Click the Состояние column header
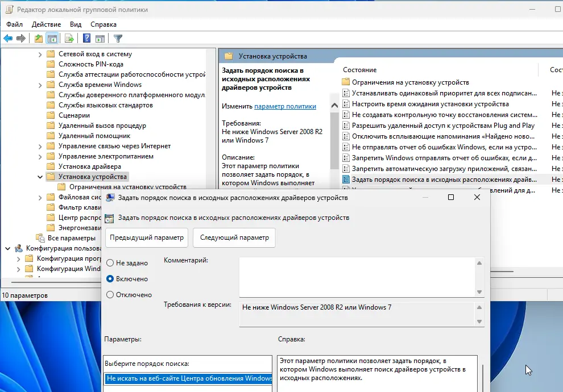Viewport: 563px width, 392px height. pyautogui.click(x=360, y=70)
